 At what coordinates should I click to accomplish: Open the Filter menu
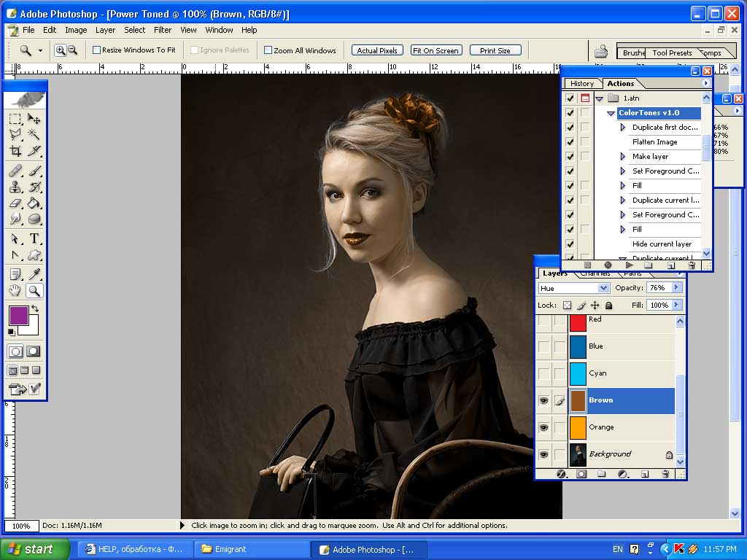pos(163,30)
